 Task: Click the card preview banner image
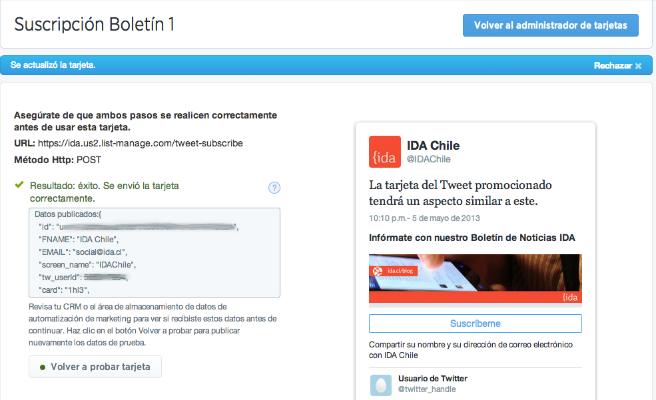[475, 278]
